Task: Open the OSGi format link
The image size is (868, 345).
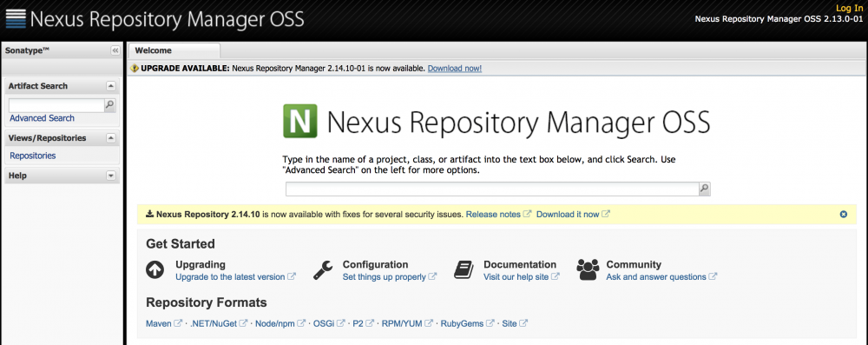Action: 324,323
